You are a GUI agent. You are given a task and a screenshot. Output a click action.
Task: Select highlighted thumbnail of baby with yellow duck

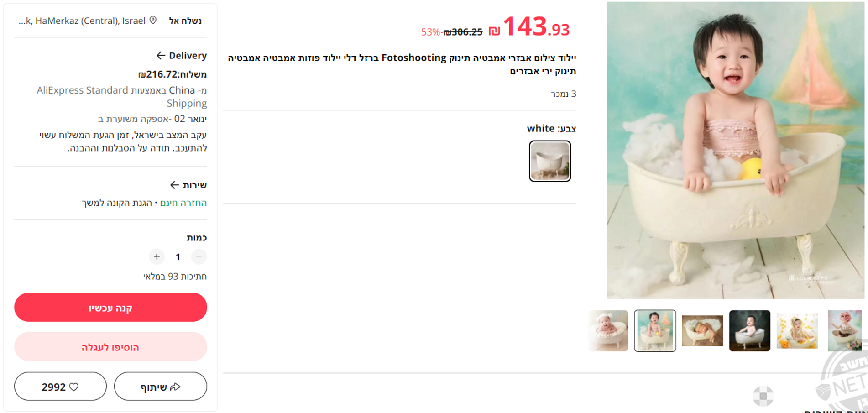tap(655, 331)
